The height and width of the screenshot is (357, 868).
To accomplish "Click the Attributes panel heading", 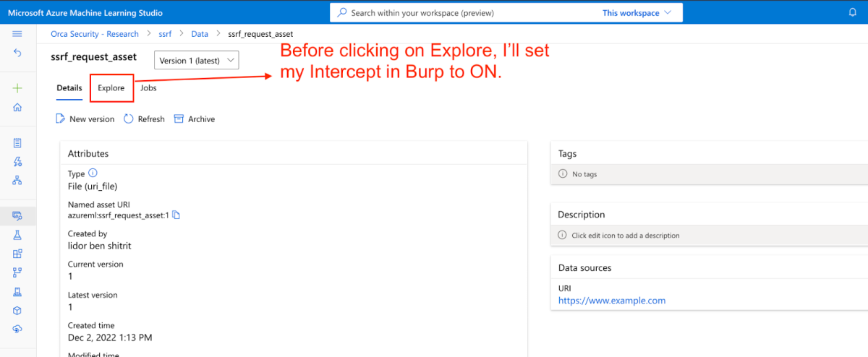I will (88, 154).
